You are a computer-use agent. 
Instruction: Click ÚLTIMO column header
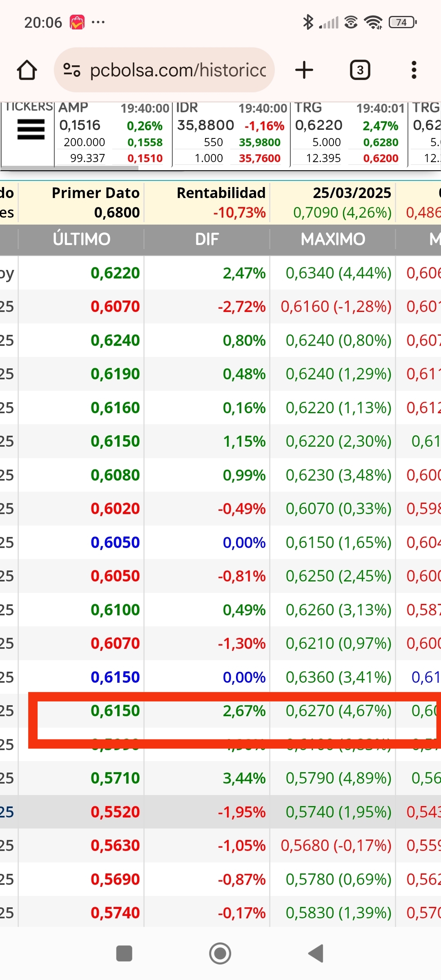81,239
